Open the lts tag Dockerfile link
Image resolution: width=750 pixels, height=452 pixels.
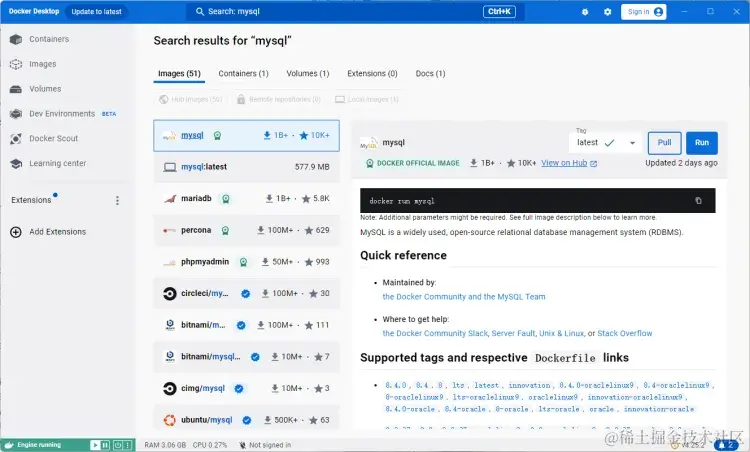coord(458,385)
